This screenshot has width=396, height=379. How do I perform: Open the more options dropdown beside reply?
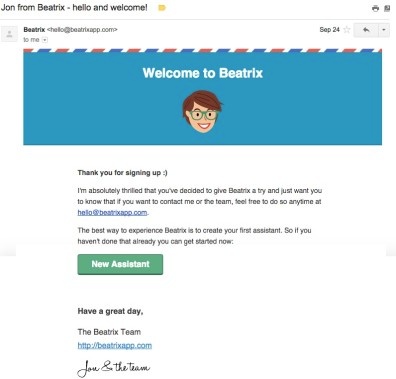[384, 30]
